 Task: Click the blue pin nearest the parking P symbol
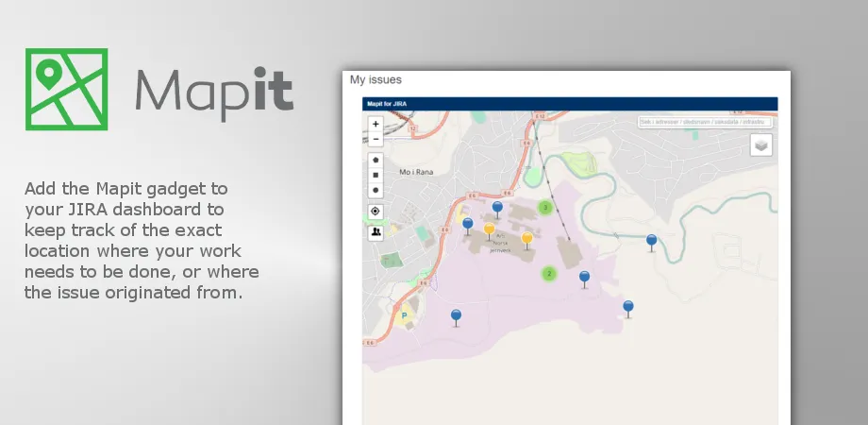click(x=456, y=317)
